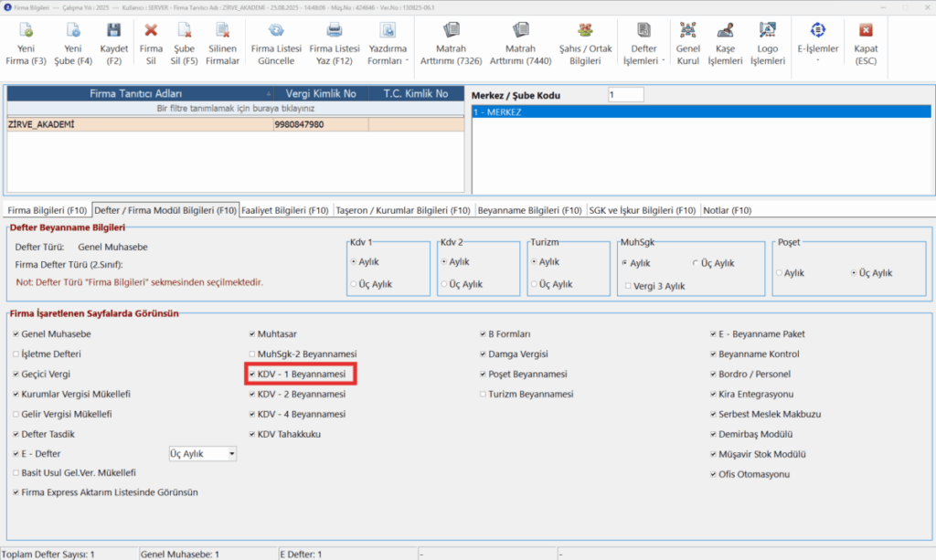Print using Firma Listesi Yaz (F12) icon

pos(335,30)
